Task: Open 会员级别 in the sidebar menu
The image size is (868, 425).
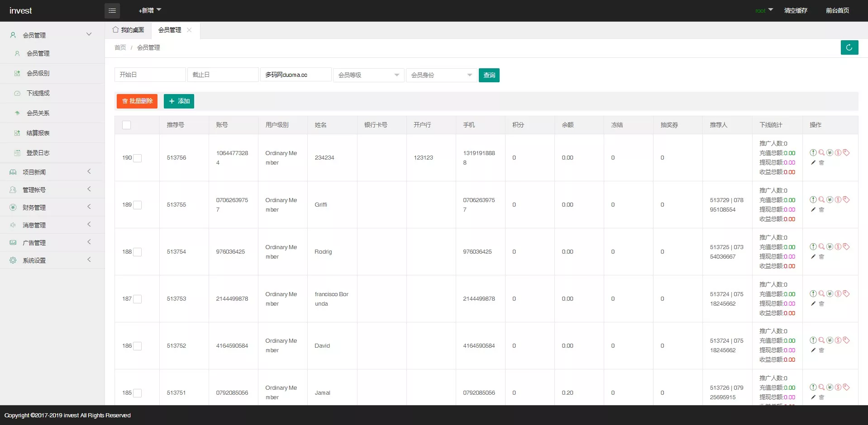Action: click(38, 73)
